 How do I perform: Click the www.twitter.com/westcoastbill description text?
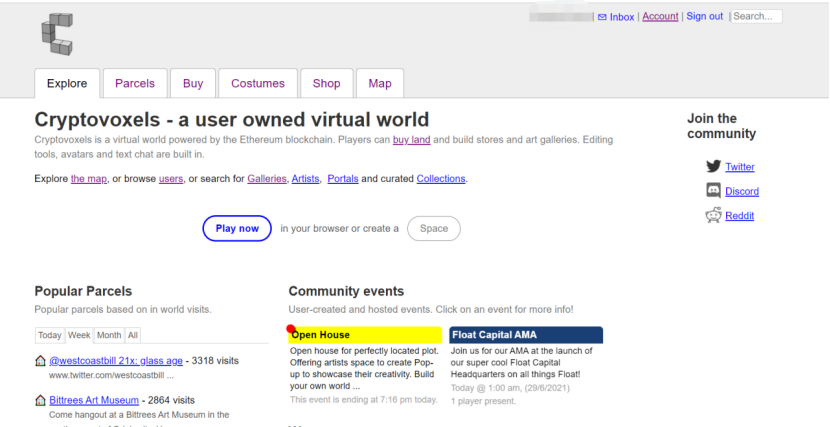pos(111,375)
